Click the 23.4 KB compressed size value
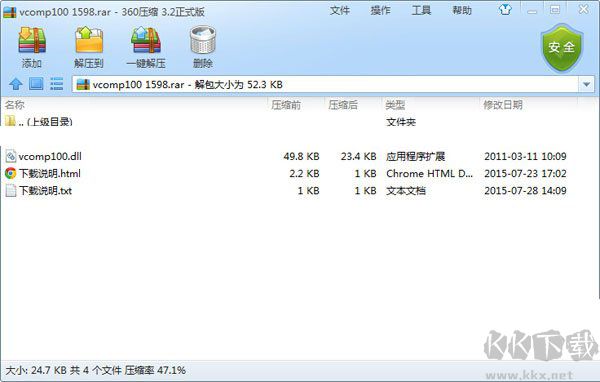The height and width of the screenshot is (382, 600). point(359,156)
